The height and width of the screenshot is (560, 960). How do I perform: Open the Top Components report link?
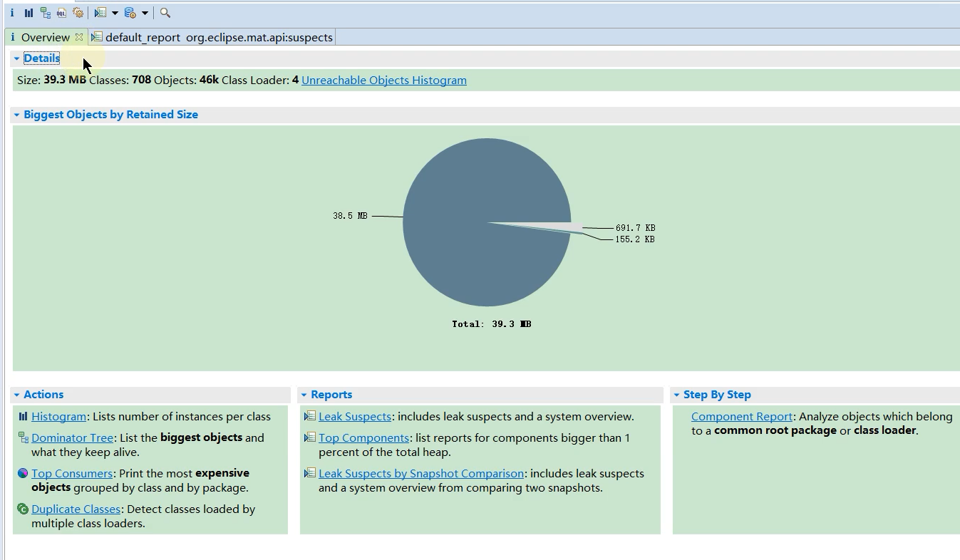point(363,437)
